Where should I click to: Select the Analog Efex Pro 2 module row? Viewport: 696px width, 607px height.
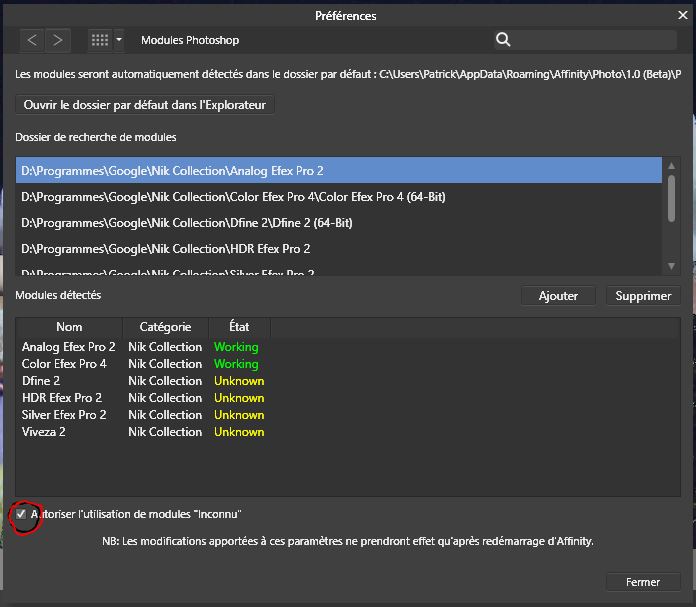[x=348, y=347]
